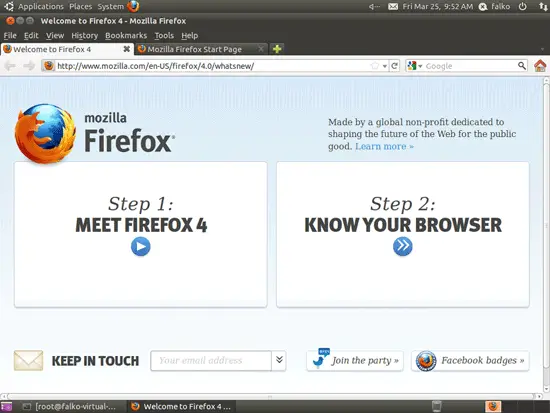Click the Firefox logo on the page
This screenshot has height=413, width=550.
click(45, 133)
